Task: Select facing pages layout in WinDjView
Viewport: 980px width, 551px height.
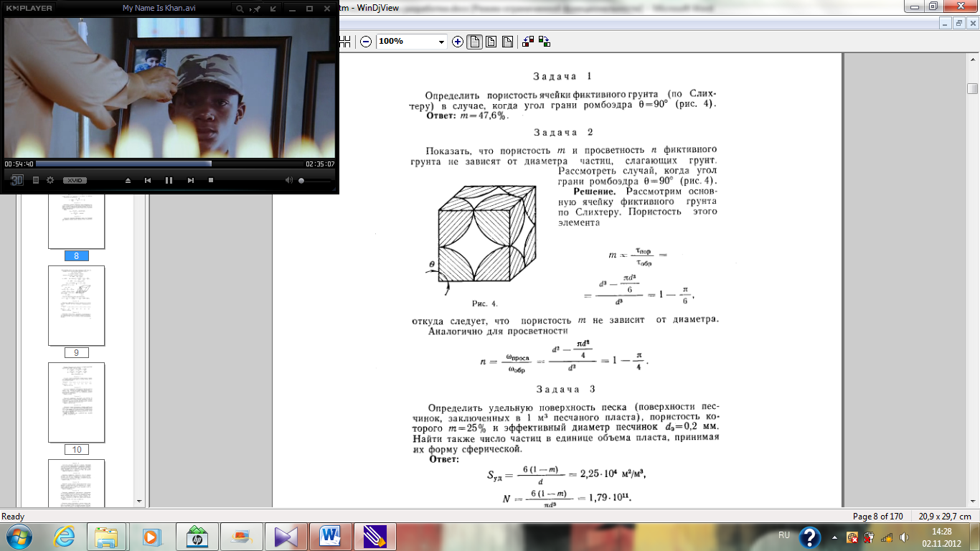Action: (x=507, y=42)
